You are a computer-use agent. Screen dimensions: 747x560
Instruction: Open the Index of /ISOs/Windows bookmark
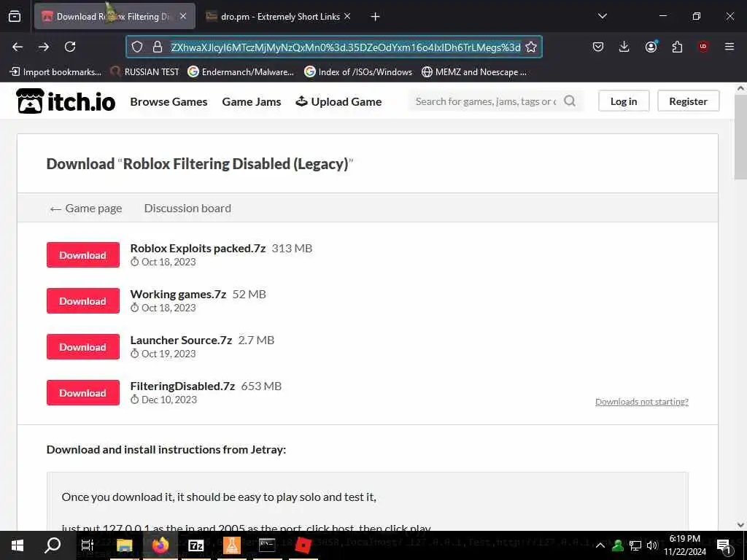click(358, 72)
